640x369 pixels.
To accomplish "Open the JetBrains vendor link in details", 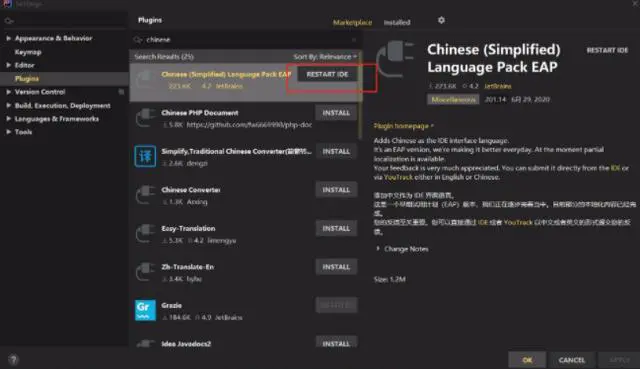I will pyautogui.click(x=498, y=86).
